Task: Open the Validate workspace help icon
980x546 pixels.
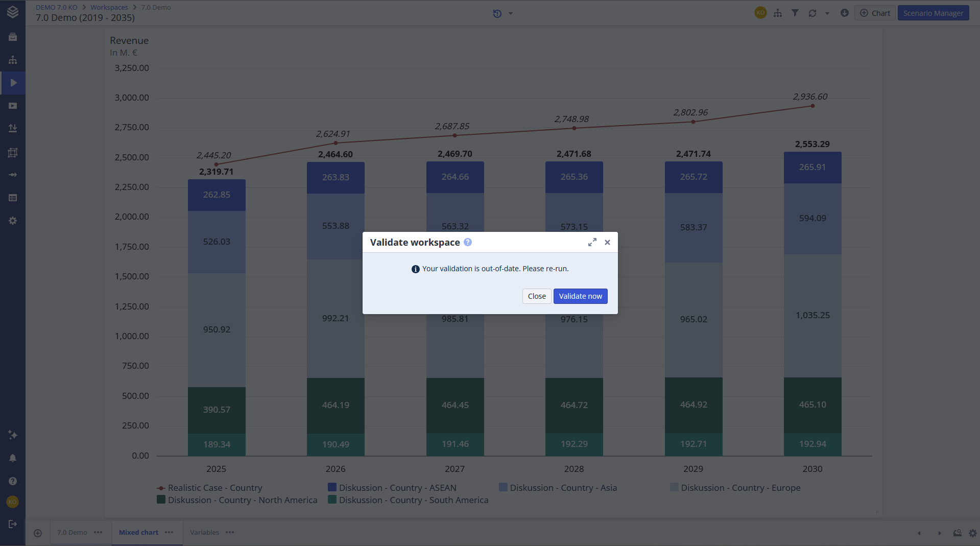Action: [468, 243]
